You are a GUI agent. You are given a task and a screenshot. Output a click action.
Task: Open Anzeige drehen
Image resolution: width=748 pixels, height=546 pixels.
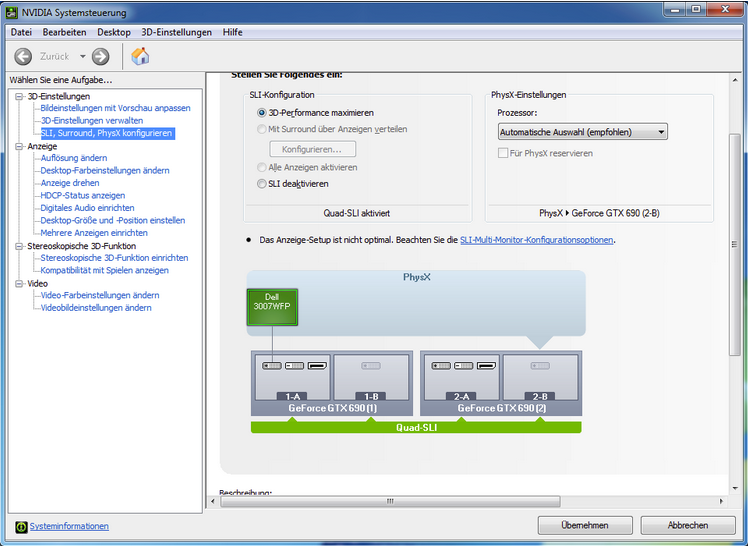coord(70,183)
